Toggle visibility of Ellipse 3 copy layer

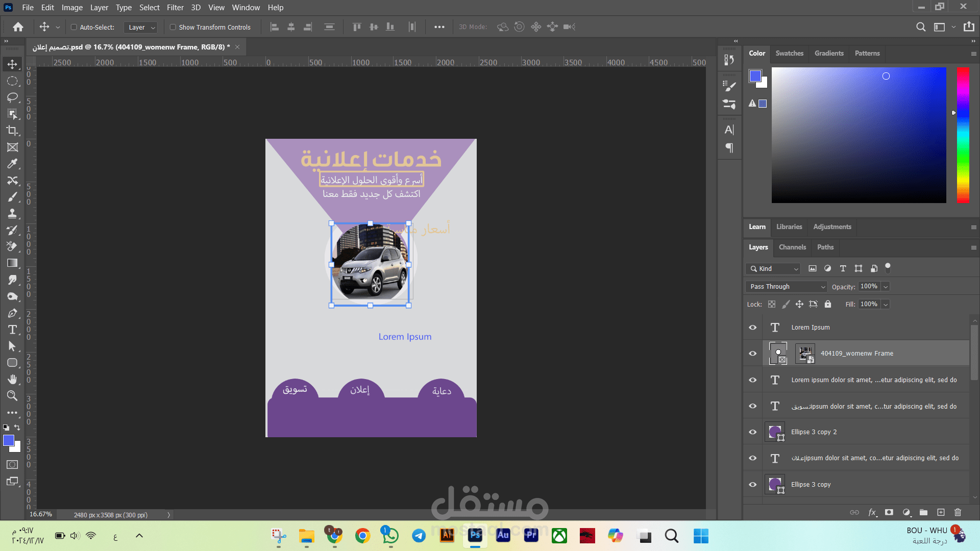(752, 485)
